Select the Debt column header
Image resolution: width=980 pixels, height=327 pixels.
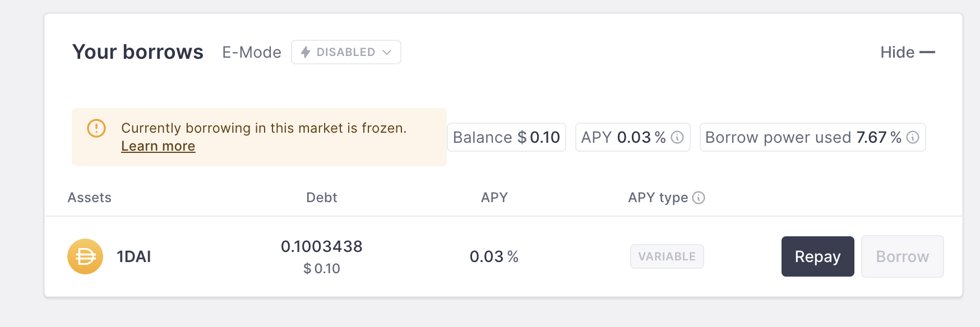(321, 198)
